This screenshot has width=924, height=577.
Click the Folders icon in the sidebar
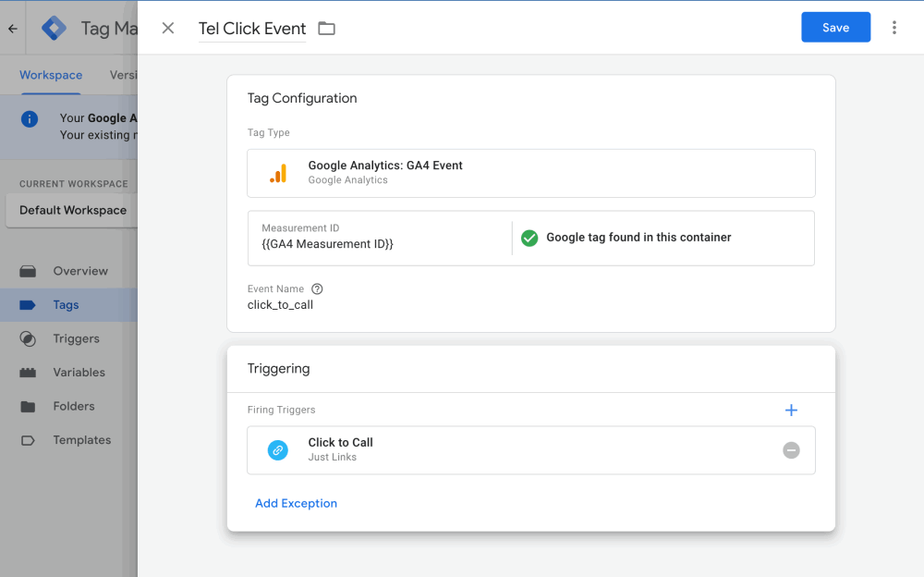coord(28,407)
